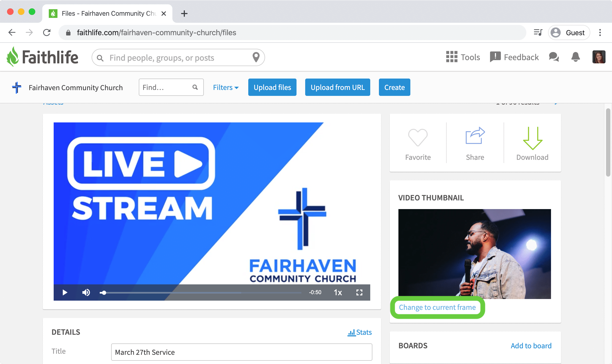Viewport: 612px width, 364px height.
Task: Open the Feedback form
Action: 514,57
